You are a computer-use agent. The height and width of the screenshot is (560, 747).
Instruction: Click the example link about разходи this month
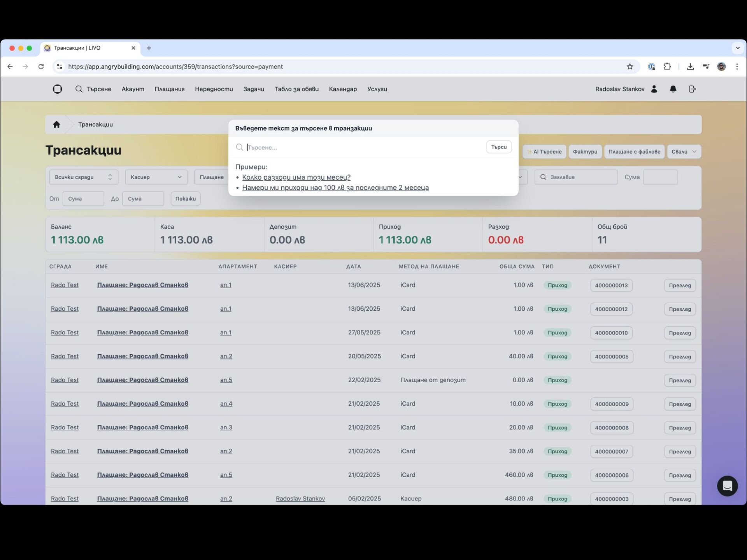coord(296,177)
